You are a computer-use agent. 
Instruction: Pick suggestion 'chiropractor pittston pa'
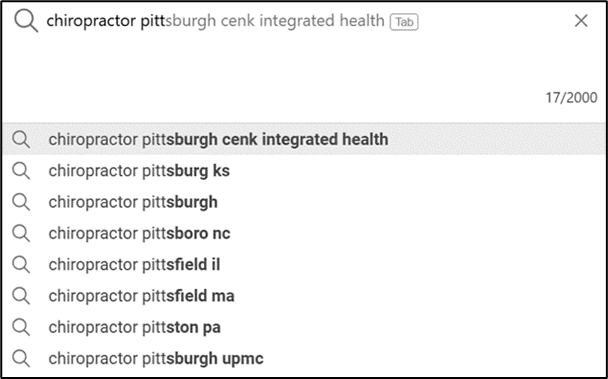[304, 327]
